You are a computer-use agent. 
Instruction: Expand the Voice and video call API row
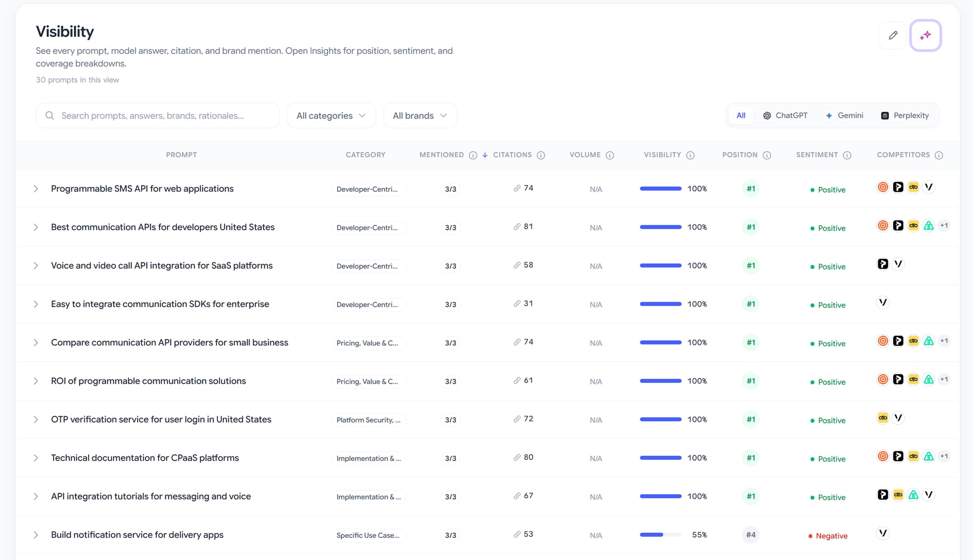tap(36, 266)
